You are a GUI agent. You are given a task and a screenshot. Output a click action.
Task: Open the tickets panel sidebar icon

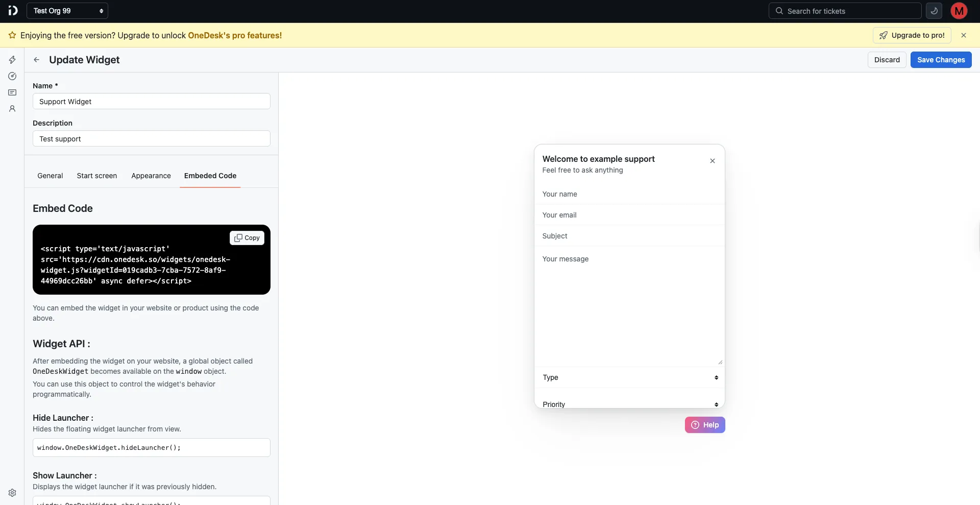click(12, 92)
